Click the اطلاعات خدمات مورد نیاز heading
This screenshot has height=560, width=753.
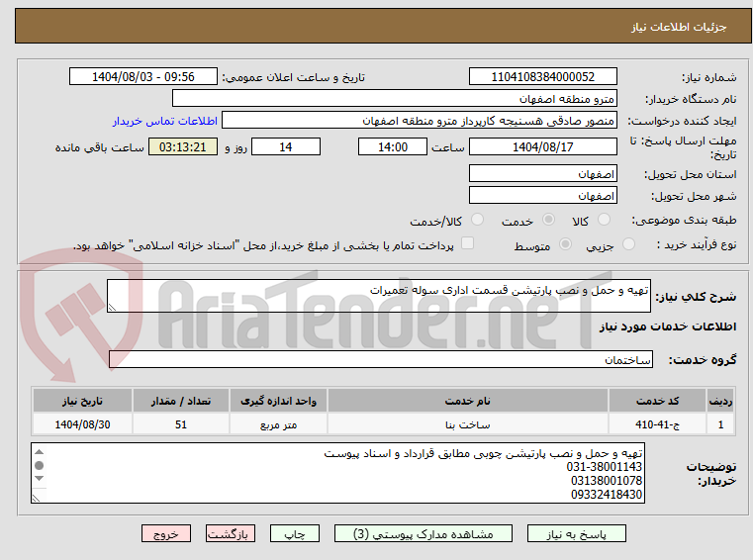pyautogui.click(x=668, y=327)
